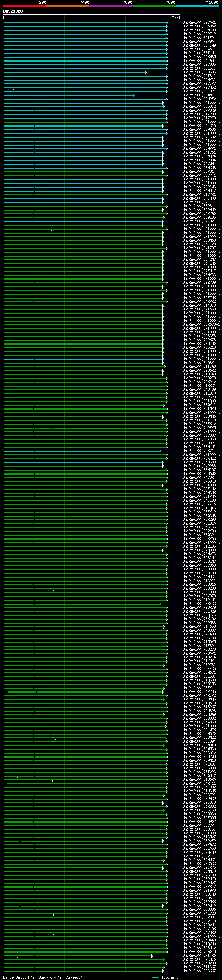Select hit label UniRef100_P41563
The height and width of the screenshot is (980, 222).
coord(199,309)
